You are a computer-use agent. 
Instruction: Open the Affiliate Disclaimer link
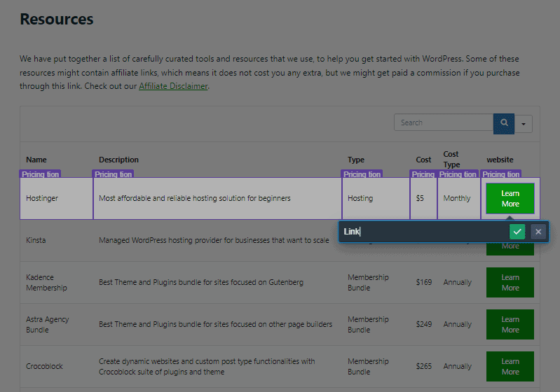[173, 86]
